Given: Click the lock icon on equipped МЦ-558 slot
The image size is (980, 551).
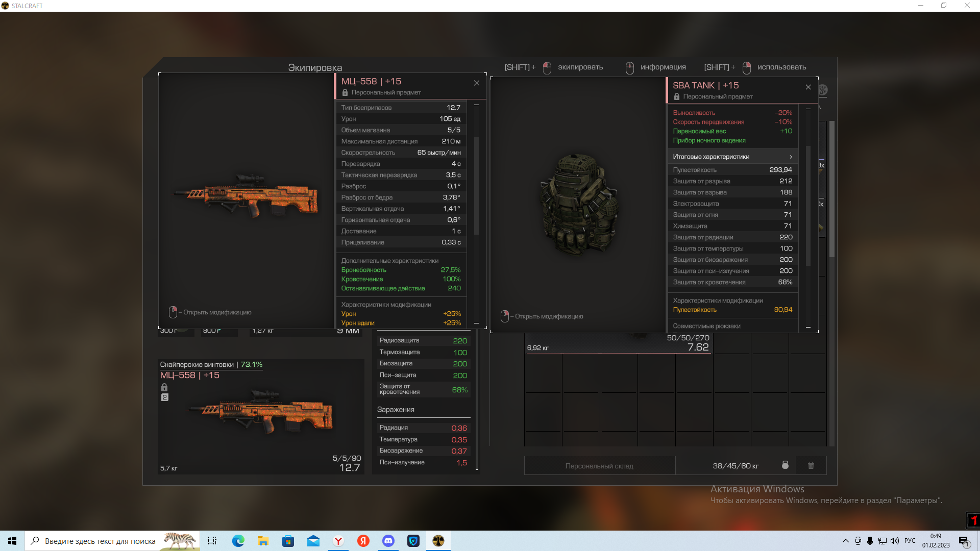Looking at the screenshot, I should pos(164,387).
